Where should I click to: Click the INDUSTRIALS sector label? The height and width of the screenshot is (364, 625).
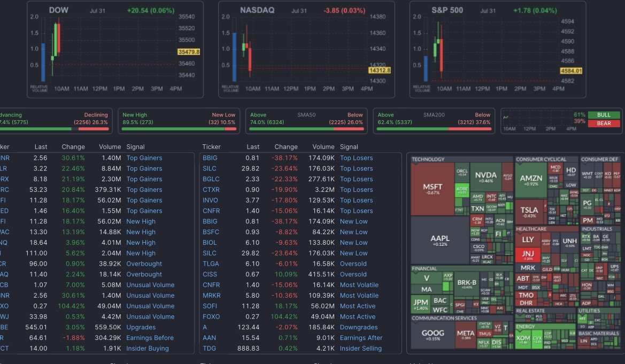pyautogui.click(x=596, y=229)
